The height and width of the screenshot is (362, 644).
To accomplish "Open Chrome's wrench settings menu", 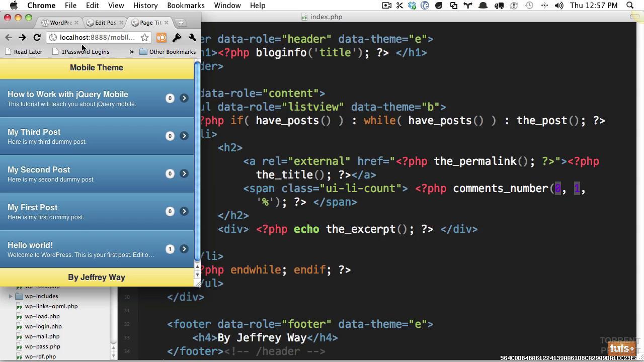I will [x=192, y=37].
